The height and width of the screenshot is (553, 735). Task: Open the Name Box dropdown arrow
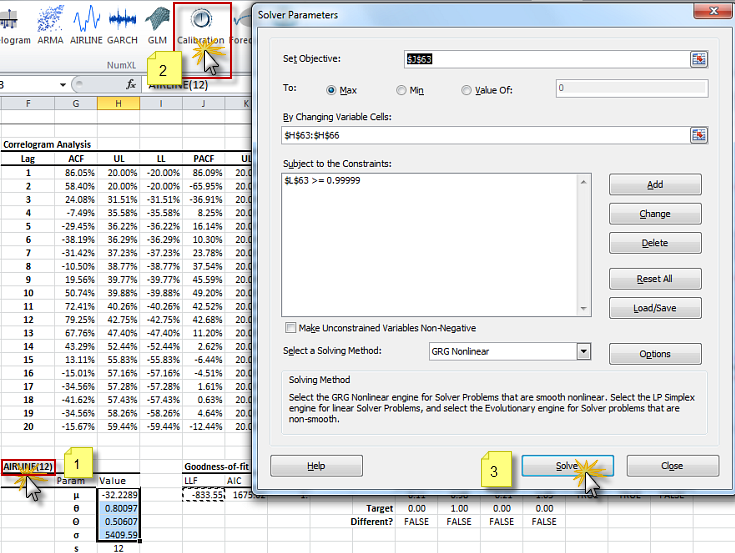(x=63, y=85)
